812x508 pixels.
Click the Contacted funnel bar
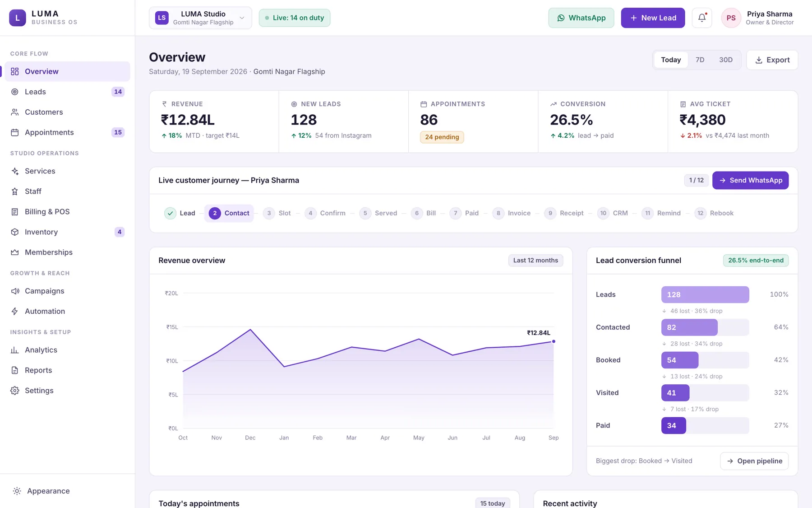pos(689,327)
